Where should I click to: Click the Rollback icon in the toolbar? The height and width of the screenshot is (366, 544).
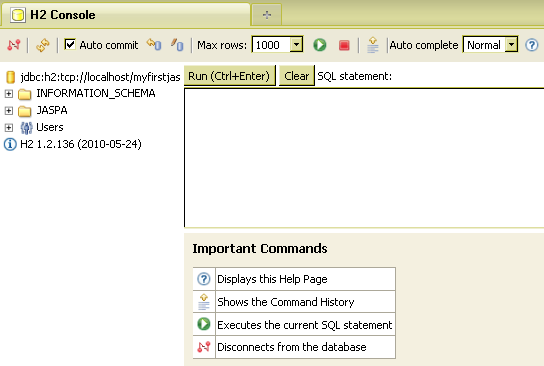coord(154,45)
